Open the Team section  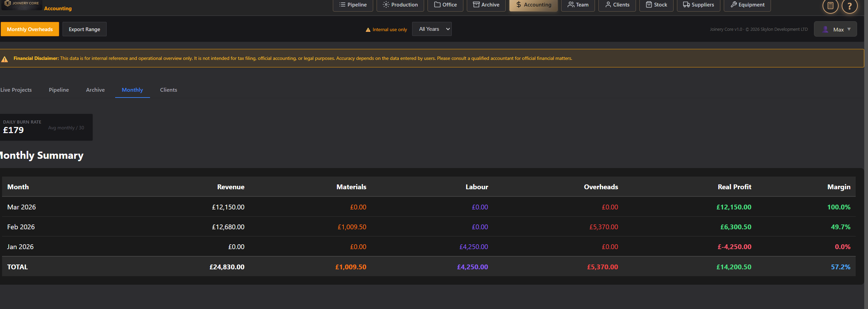578,5
